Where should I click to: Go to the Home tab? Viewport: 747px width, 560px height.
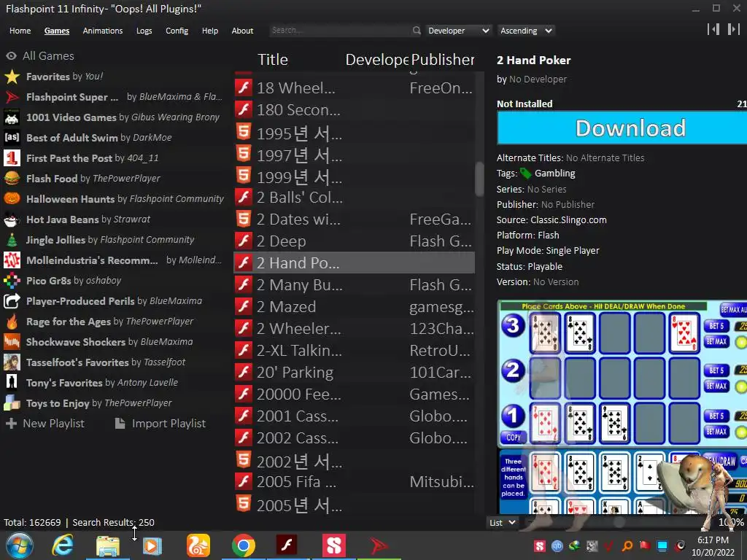tap(20, 31)
